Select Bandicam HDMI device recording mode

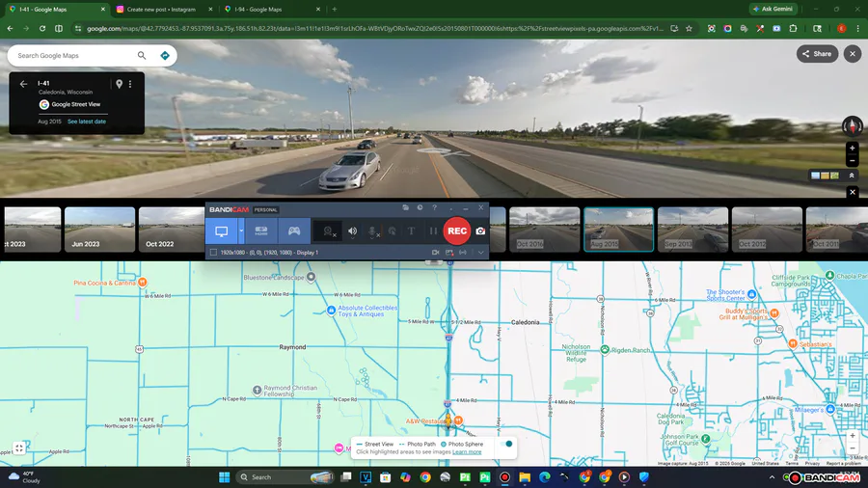(x=261, y=231)
